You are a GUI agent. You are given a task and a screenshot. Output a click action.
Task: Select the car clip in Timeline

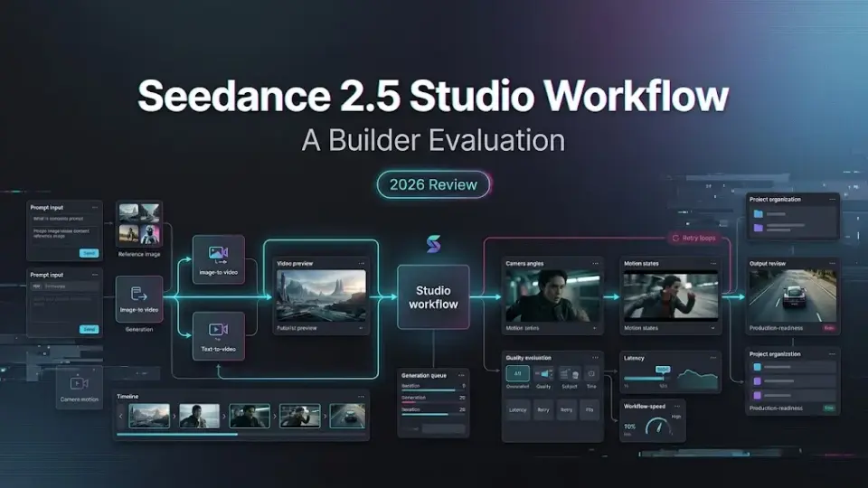(x=347, y=416)
